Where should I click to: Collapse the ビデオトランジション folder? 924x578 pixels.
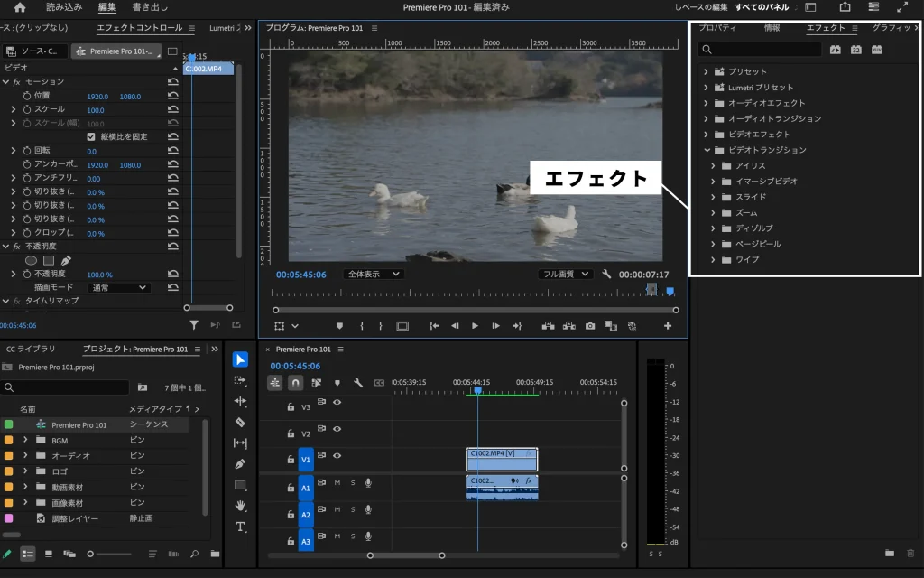click(707, 150)
